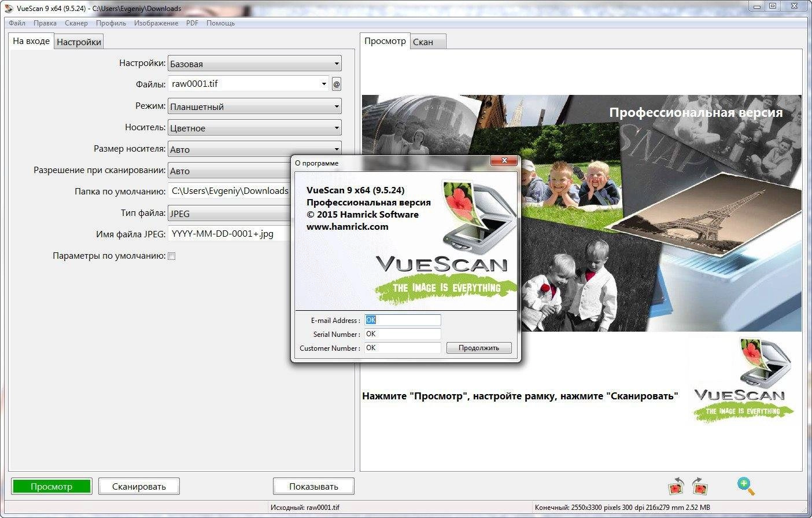Click the Папка по умолчанию path field
The height and width of the screenshot is (518, 812).
point(229,191)
